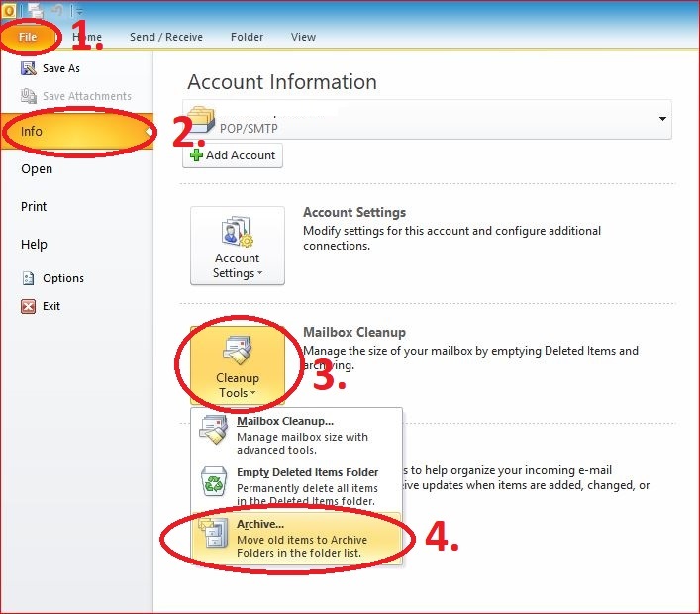
Task: Click the Account Settings heading text
Action: 354,212
